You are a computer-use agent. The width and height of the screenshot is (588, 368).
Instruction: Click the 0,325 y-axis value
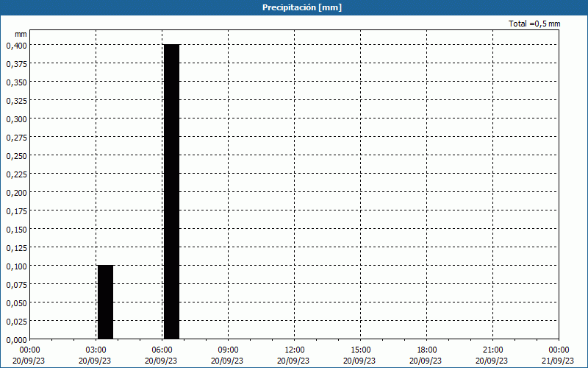17,101
